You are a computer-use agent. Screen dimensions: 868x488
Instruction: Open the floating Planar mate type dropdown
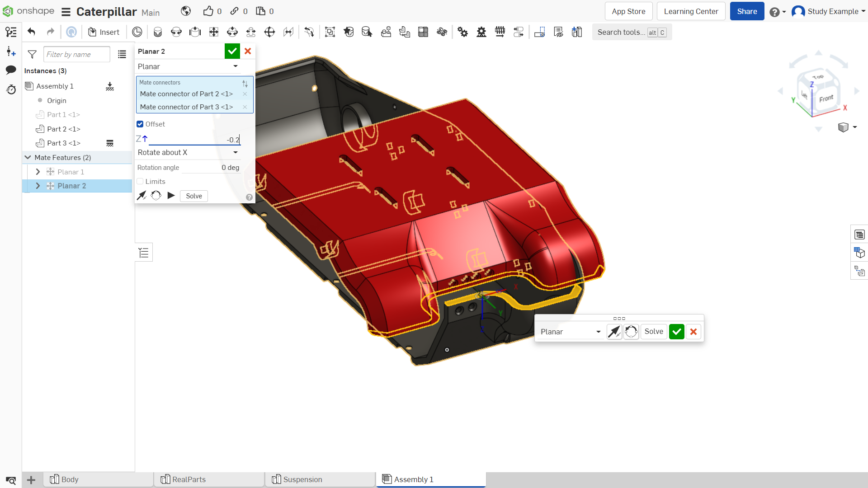point(571,332)
